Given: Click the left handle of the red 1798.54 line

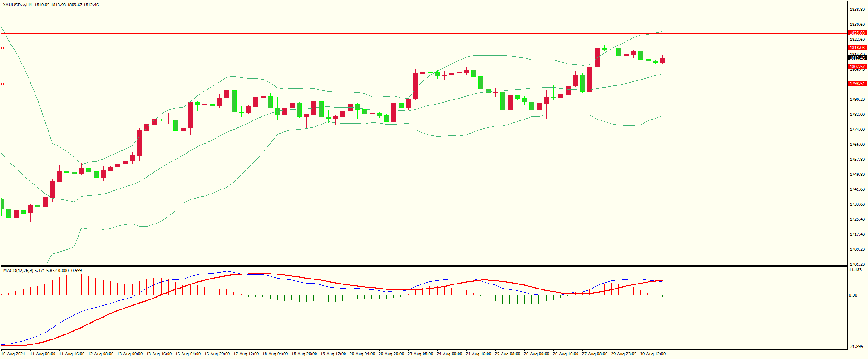Looking at the screenshot, I should click(x=2, y=84).
